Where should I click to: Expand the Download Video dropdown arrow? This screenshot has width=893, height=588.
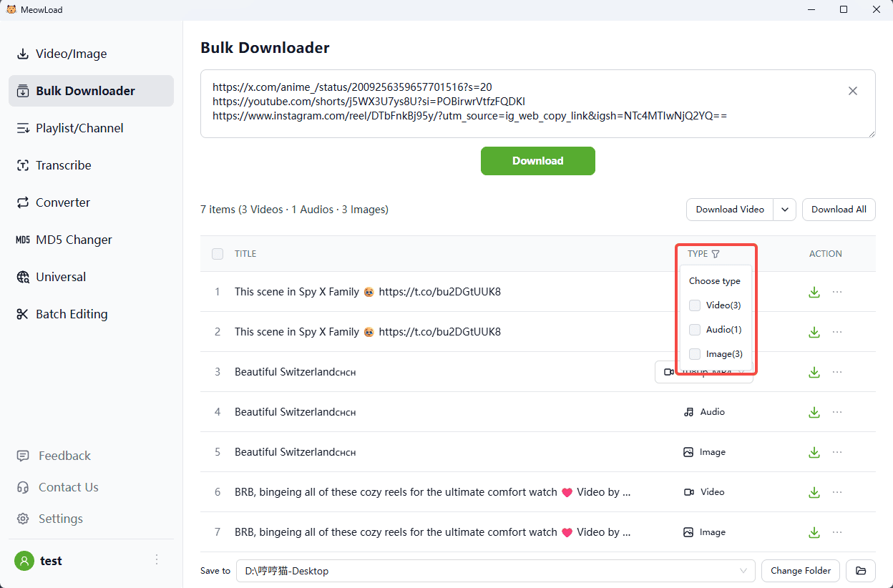pyautogui.click(x=784, y=210)
